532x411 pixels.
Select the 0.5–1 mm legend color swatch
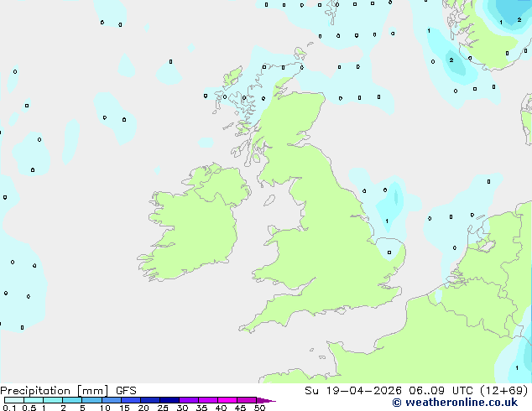point(34,400)
